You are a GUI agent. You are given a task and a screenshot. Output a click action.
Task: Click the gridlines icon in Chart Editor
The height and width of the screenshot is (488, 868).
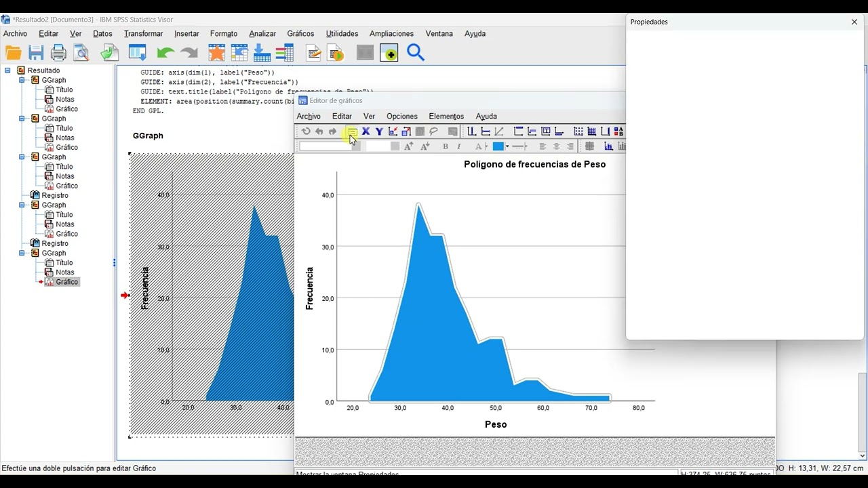(x=591, y=131)
